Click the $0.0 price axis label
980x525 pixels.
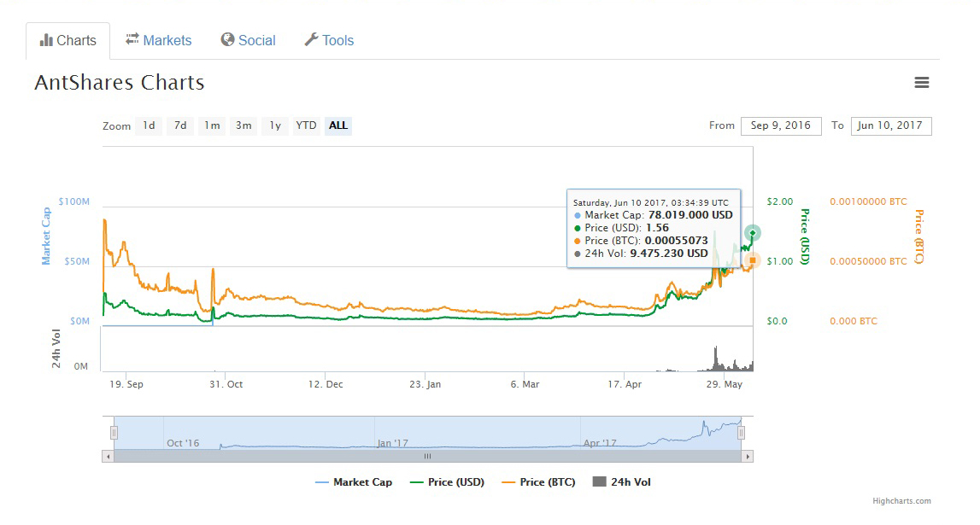pos(777,321)
